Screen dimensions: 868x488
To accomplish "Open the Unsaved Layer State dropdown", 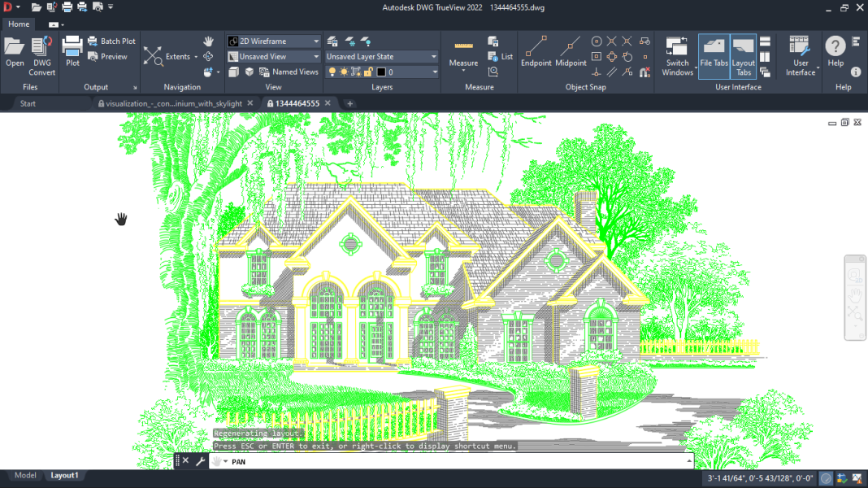I will click(x=381, y=56).
